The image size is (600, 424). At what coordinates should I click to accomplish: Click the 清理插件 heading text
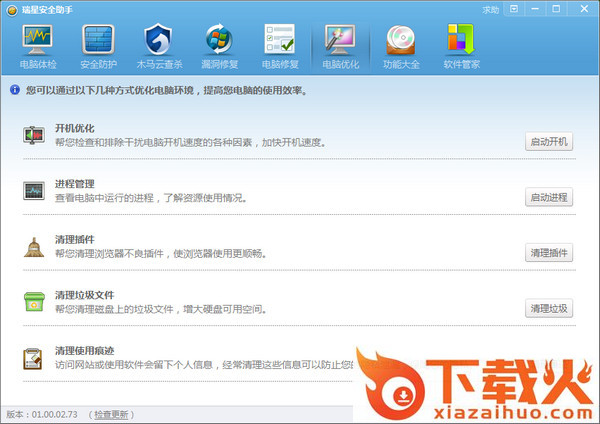coord(75,240)
